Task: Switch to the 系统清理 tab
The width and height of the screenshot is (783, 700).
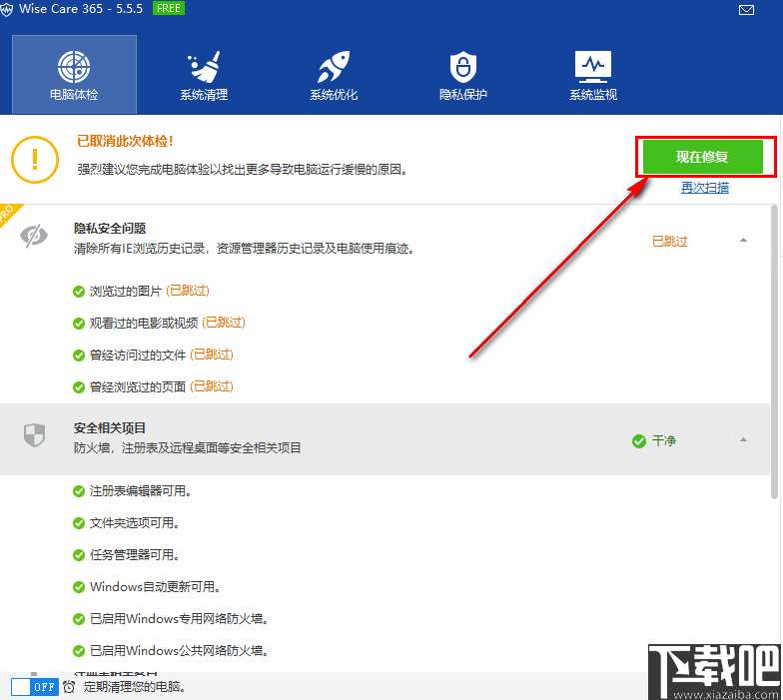Action: tap(204, 74)
